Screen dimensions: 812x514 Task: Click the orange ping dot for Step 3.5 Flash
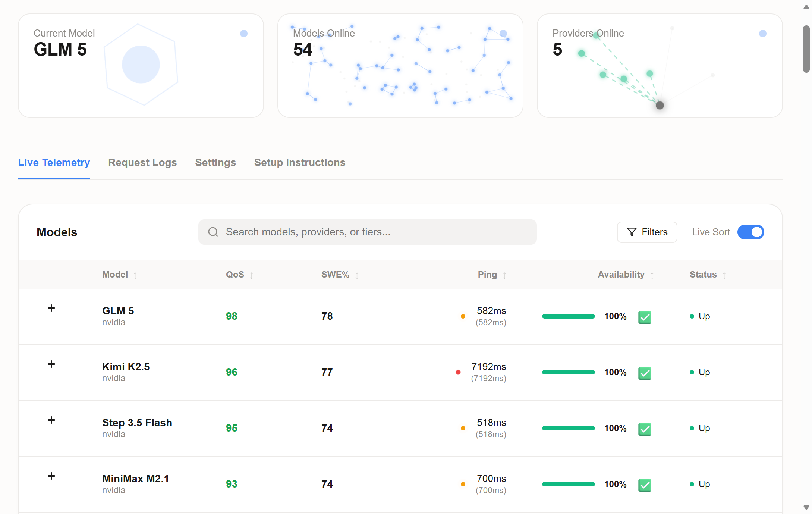point(463,428)
